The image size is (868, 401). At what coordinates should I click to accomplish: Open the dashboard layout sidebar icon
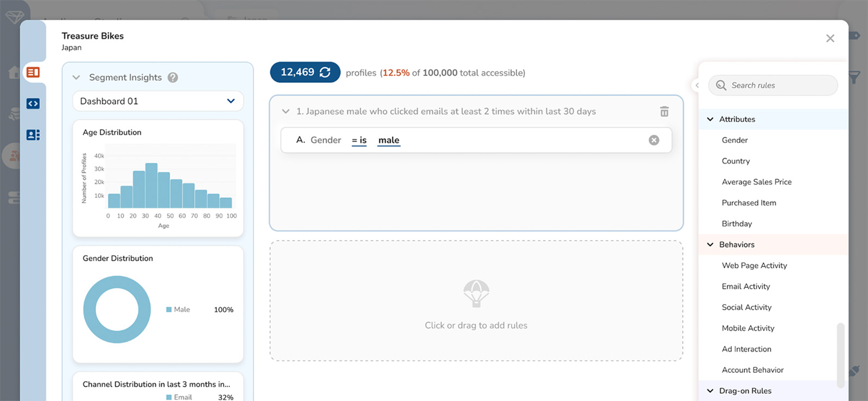tap(33, 72)
